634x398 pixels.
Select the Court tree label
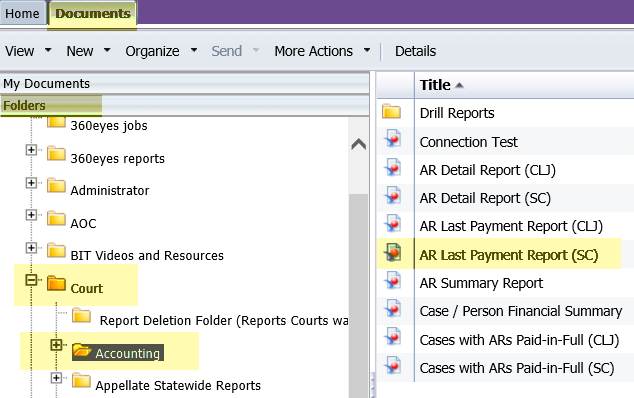87,288
